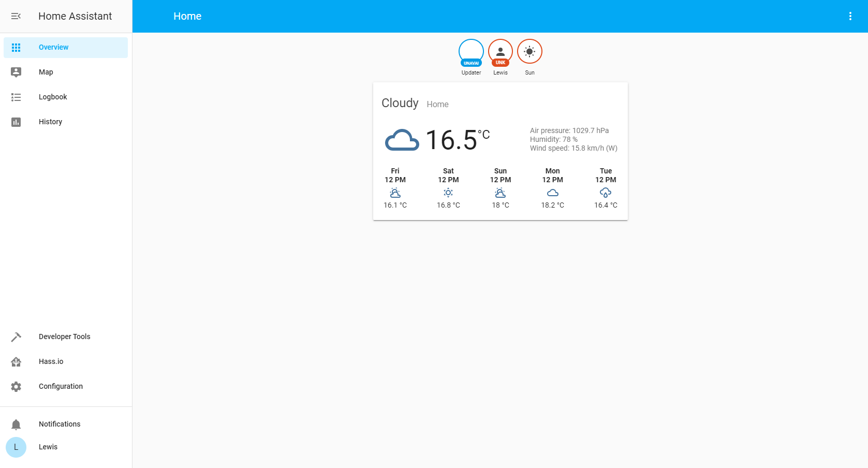Open the History panel icon
868x468 pixels.
16,122
